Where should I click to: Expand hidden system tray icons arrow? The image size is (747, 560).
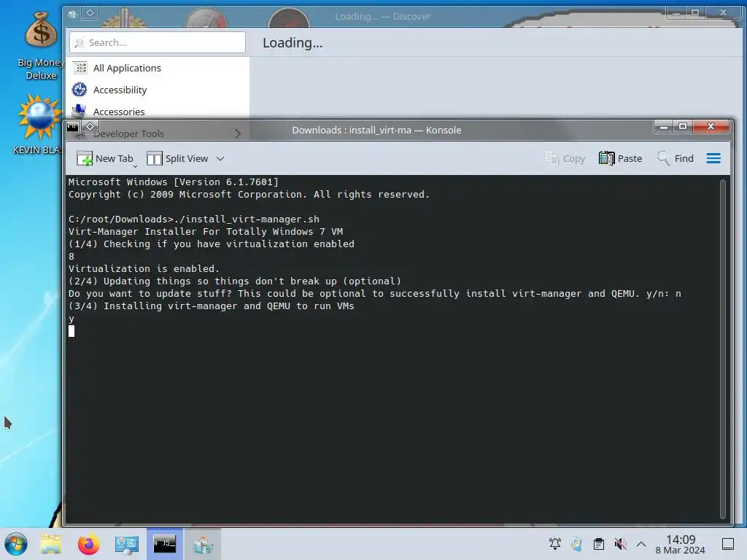pyautogui.click(x=641, y=544)
